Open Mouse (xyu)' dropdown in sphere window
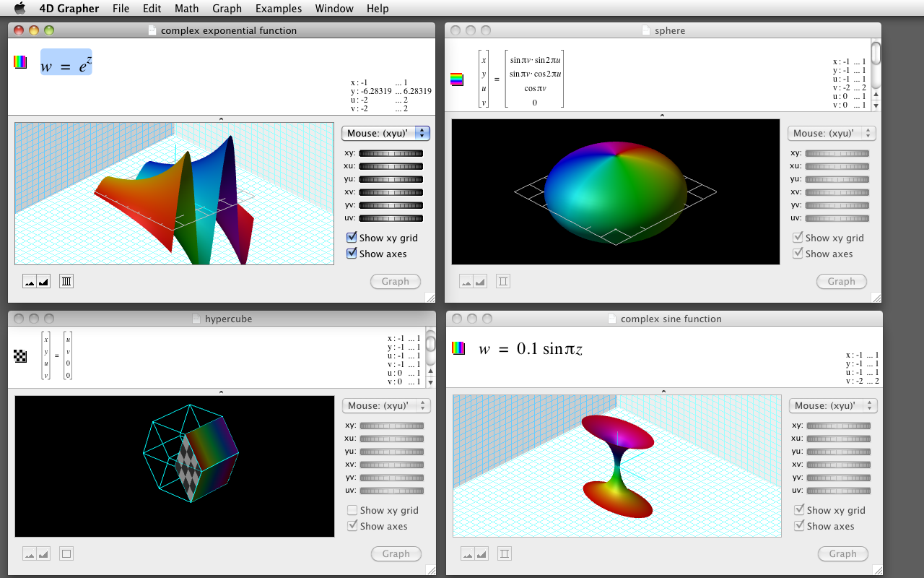 832,133
